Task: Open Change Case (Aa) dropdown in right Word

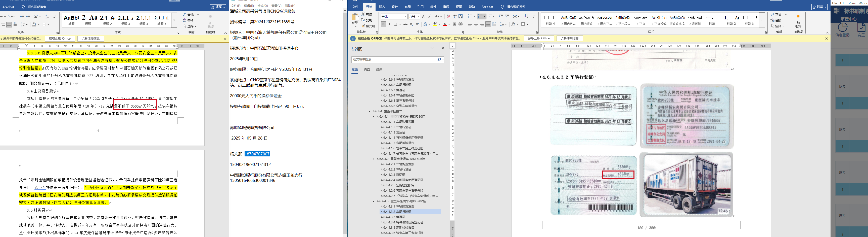Action: click(438, 16)
